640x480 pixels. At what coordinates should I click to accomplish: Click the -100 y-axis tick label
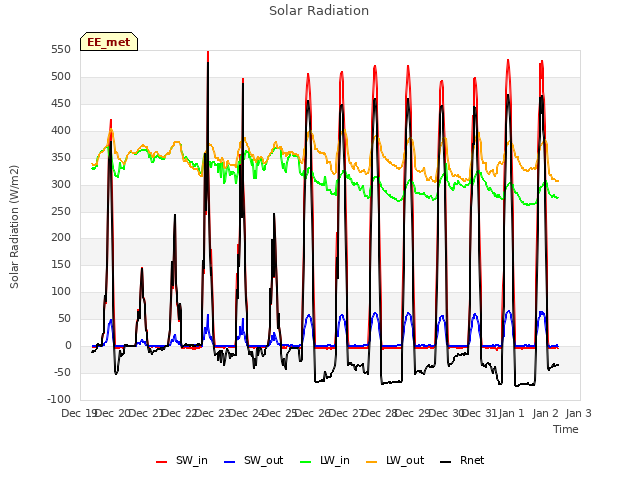point(59,399)
